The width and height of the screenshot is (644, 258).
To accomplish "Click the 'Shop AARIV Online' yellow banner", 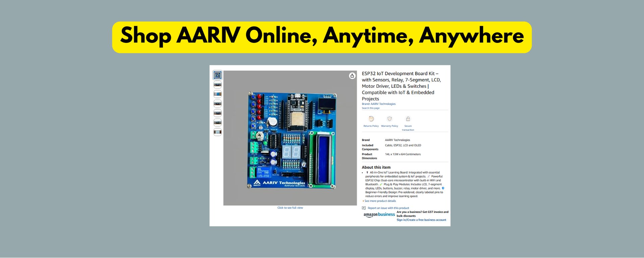I will (x=322, y=37).
